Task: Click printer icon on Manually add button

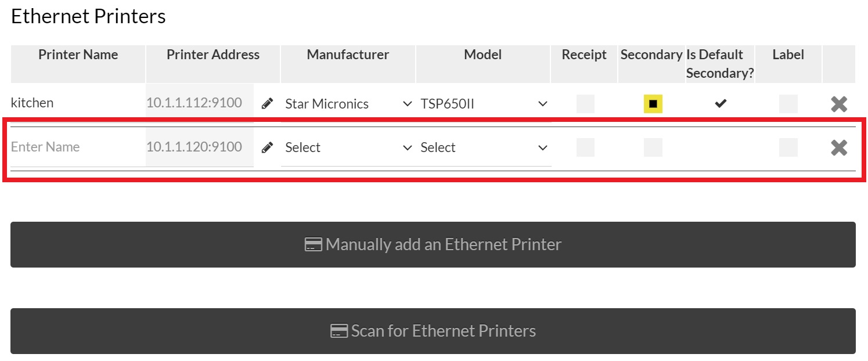Action: 314,245
